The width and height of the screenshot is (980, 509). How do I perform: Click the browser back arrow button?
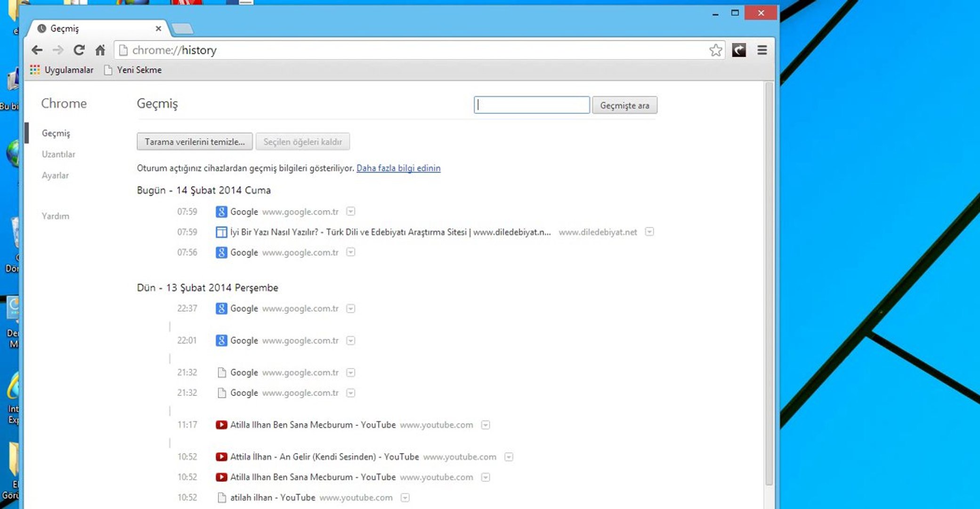[37, 50]
